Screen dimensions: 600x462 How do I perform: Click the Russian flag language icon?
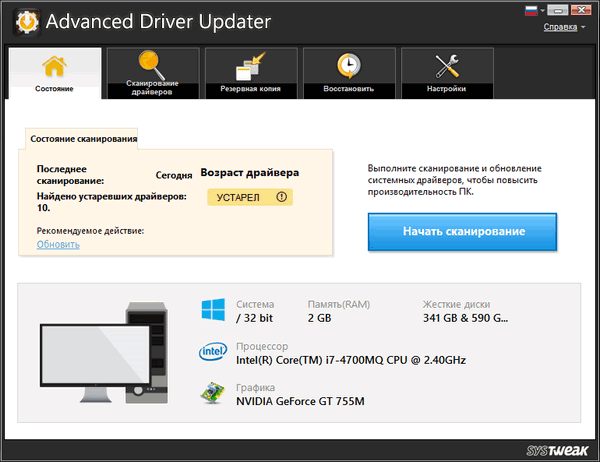(x=531, y=11)
